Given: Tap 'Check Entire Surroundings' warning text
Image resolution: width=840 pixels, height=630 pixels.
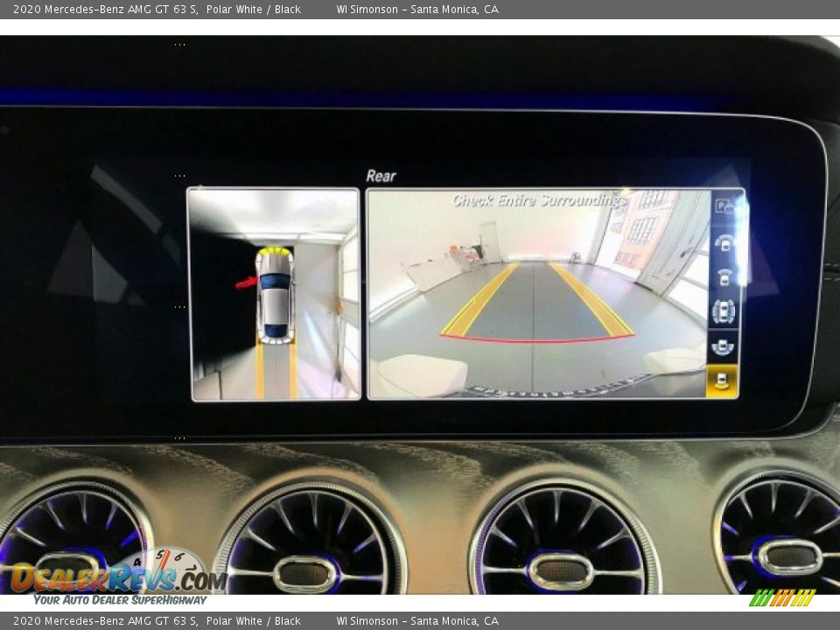Looking at the screenshot, I should point(539,200).
